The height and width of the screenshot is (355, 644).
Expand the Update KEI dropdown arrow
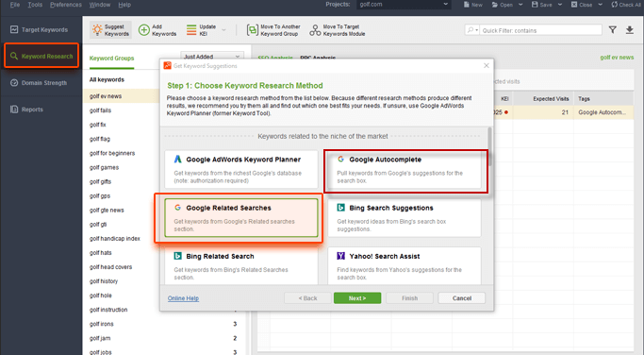coord(223,30)
